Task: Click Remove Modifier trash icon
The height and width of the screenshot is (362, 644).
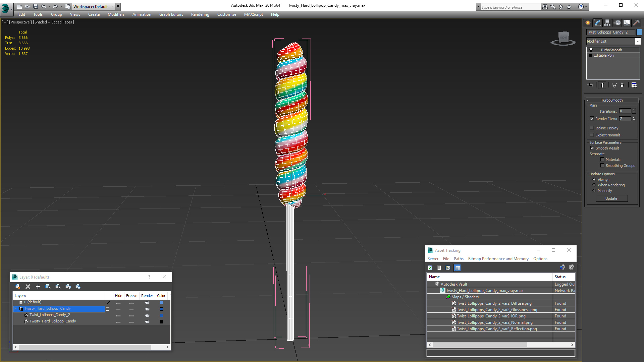Action: [x=622, y=85]
